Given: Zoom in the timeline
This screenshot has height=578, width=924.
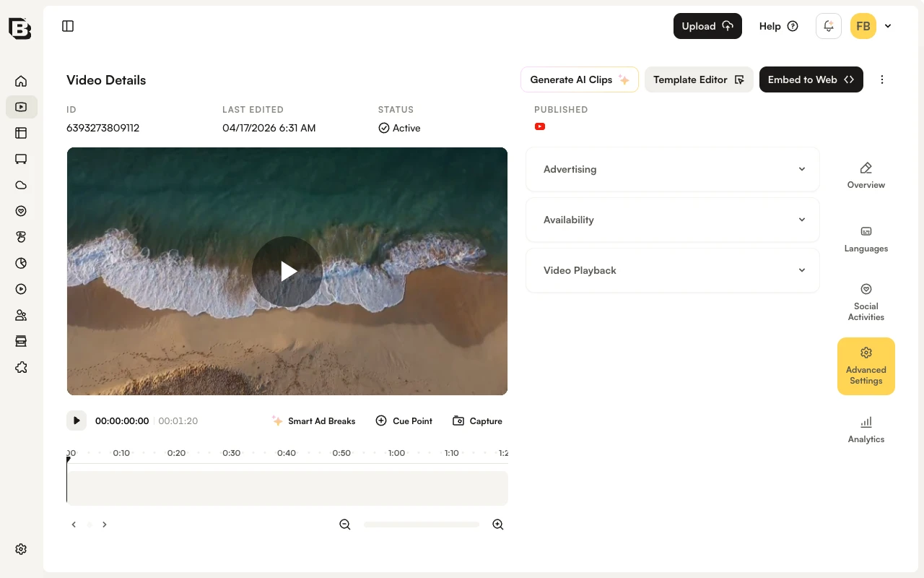Looking at the screenshot, I should coord(498,525).
